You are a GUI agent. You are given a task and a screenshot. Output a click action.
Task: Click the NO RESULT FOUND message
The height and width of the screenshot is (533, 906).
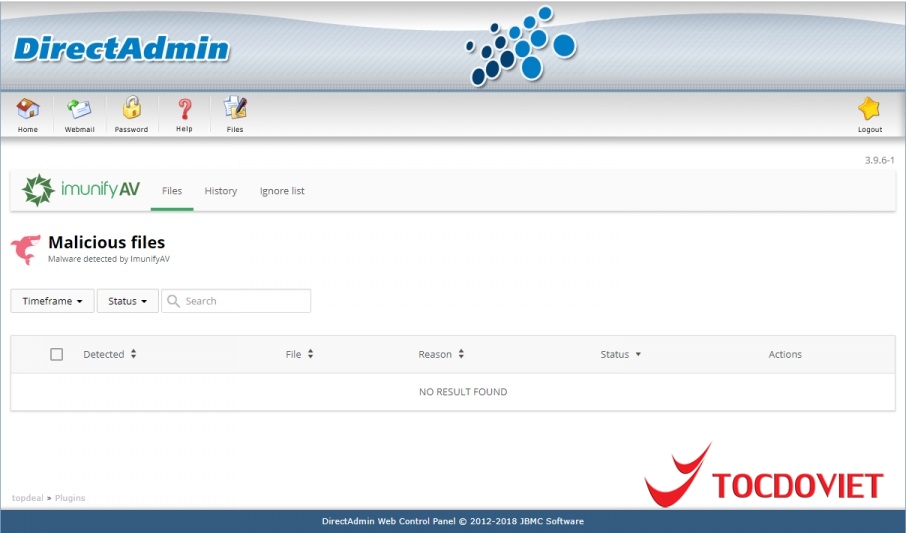463,392
